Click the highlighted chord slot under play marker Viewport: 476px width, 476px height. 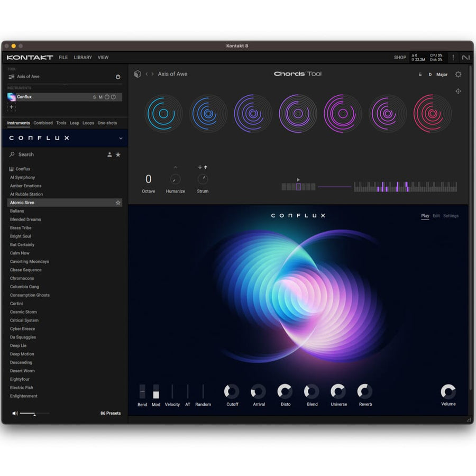298,187
